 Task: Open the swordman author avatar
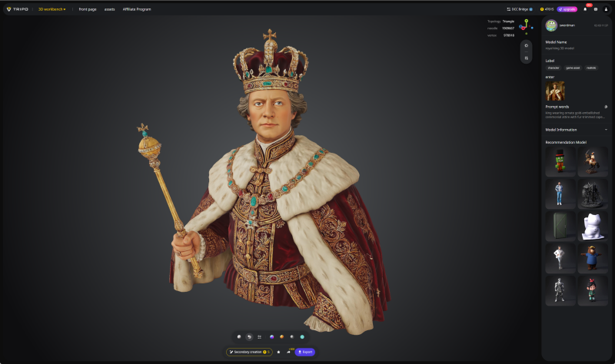pyautogui.click(x=551, y=25)
